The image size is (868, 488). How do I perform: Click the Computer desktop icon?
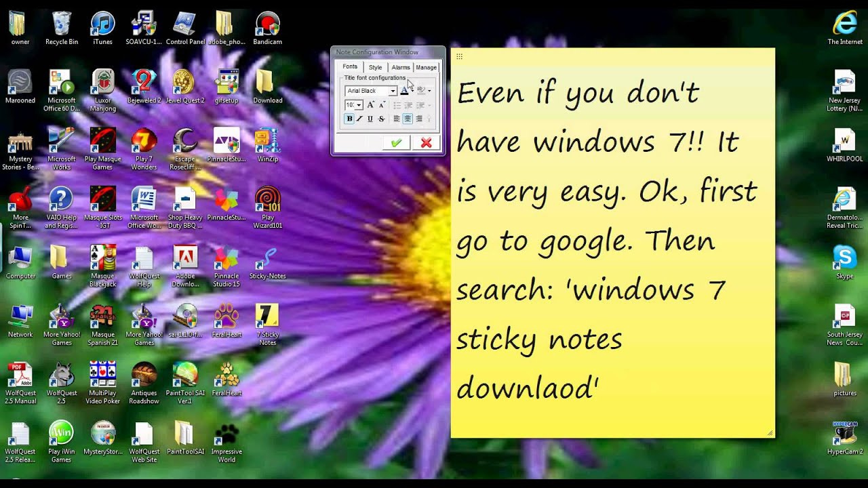(x=20, y=262)
